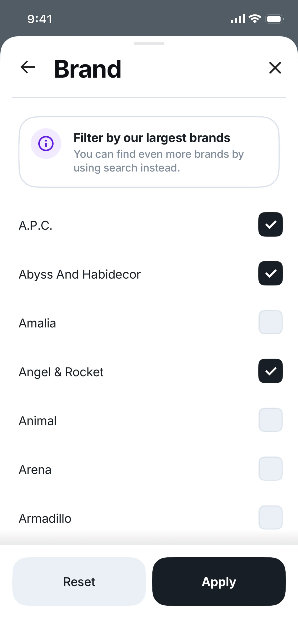
Task: Tap the Filter by our largest brands banner
Action: click(149, 152)
